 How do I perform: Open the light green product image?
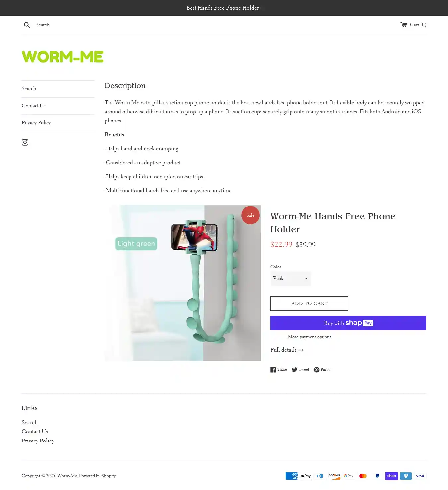183,283
